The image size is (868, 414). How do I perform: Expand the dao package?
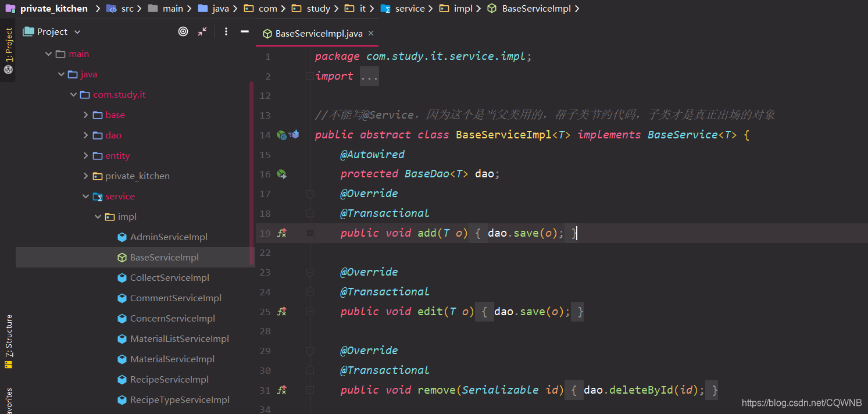85,135
